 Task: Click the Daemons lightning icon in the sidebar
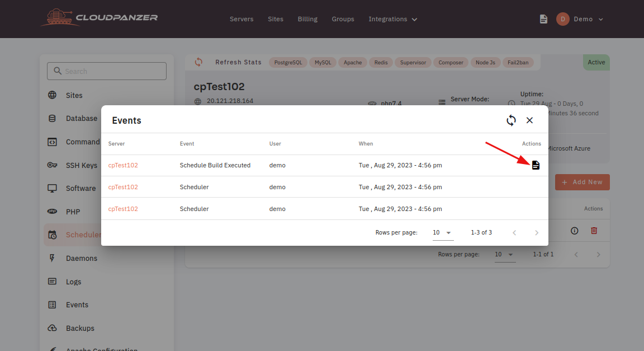52,258
